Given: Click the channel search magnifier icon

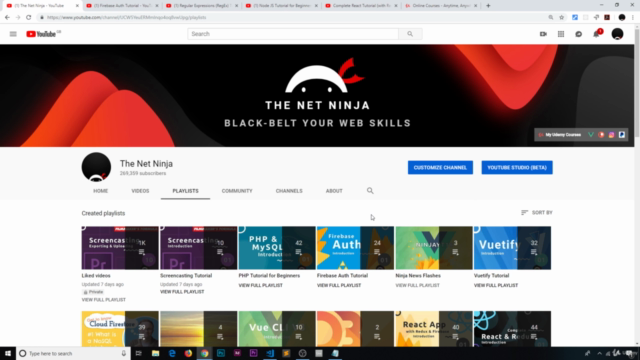Looking at the screenshot, I should click(x=370, y=191).
